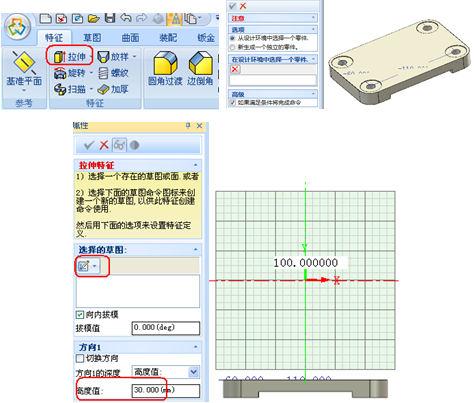The height and width of the screenshot is (403, 476).
Task: Switch to the 草图 ribbon tab
Action: pos(92,37)
